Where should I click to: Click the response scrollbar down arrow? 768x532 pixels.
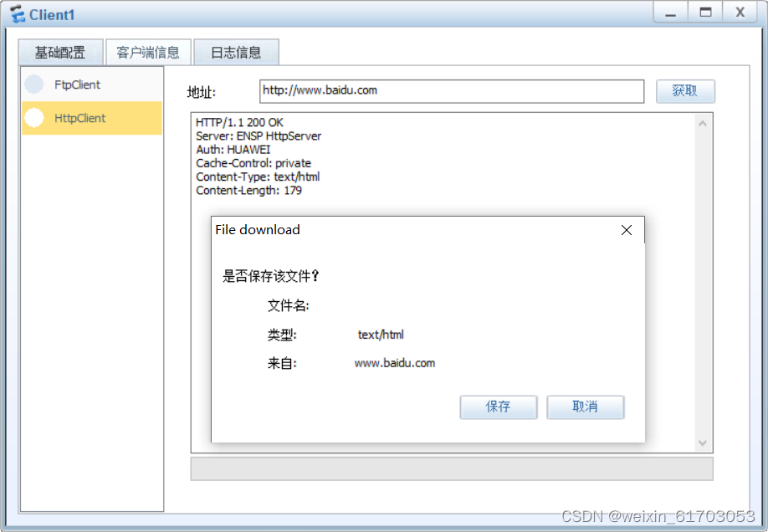click(703, 442)
